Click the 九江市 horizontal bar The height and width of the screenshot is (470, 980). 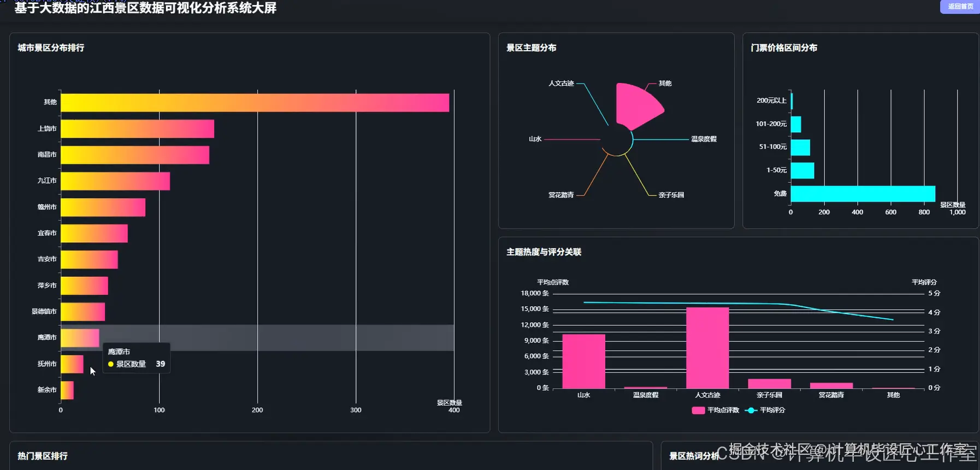pyautogui.click(x=115, y=181)
